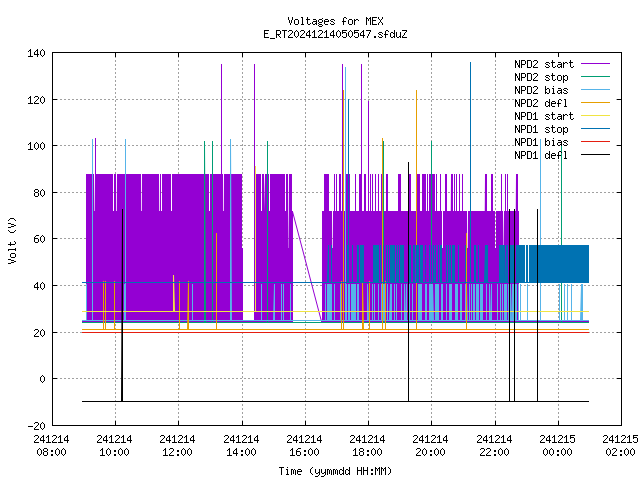This screenshot has width=640, height=480.
Task: Select the NPD2 defl legend label
Action: click(541, 103)
